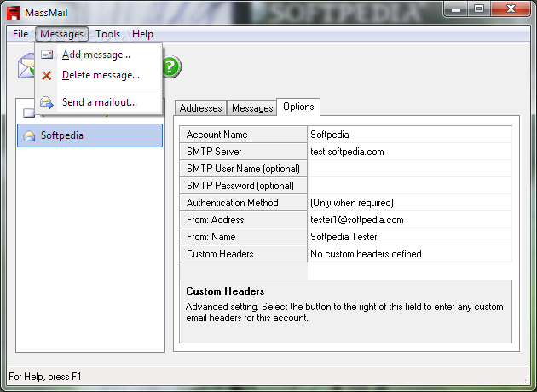The image size is (537, 392).
Task: Switch to the Addresses tab
Action: click(200, 108)
